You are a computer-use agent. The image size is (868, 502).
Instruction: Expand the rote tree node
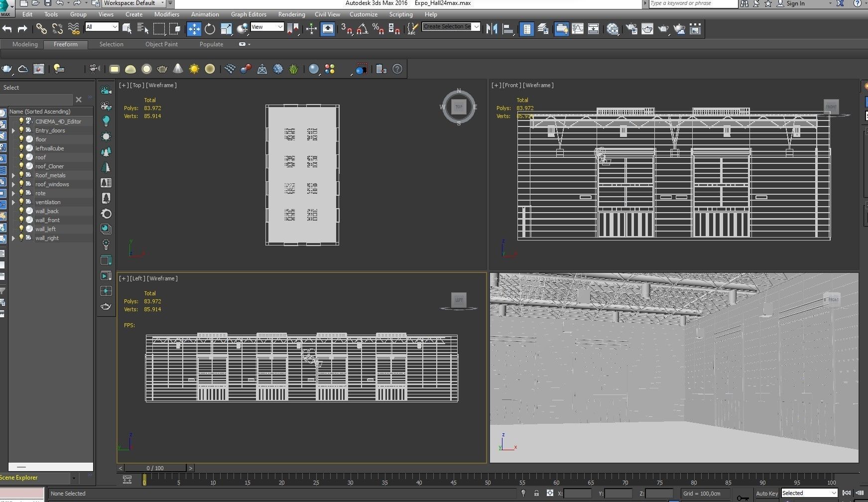point(13,193)
